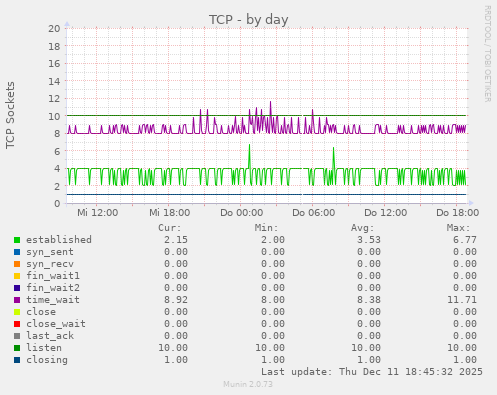The width and height of the screenshot is (497, 395).
Task: Click the y-axis value 14
Action: [54, 81]
